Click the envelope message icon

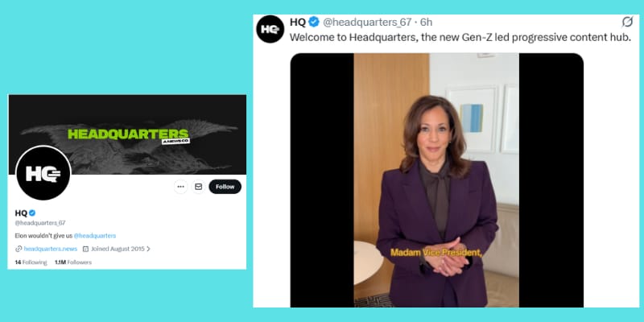pos(198,187)
